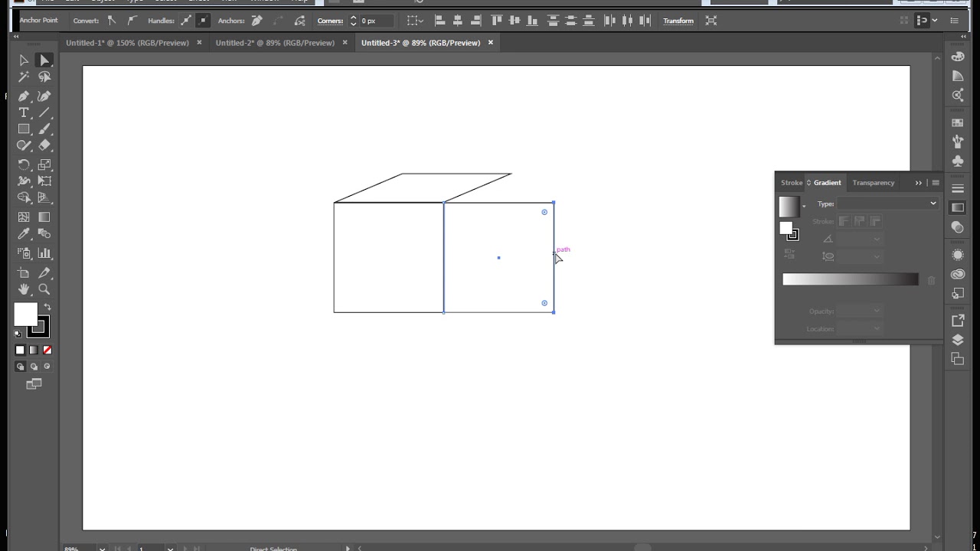Viewport: 980px width, 551px height.
Task: Enable Draw Inside mode
Action: (47, 367)
